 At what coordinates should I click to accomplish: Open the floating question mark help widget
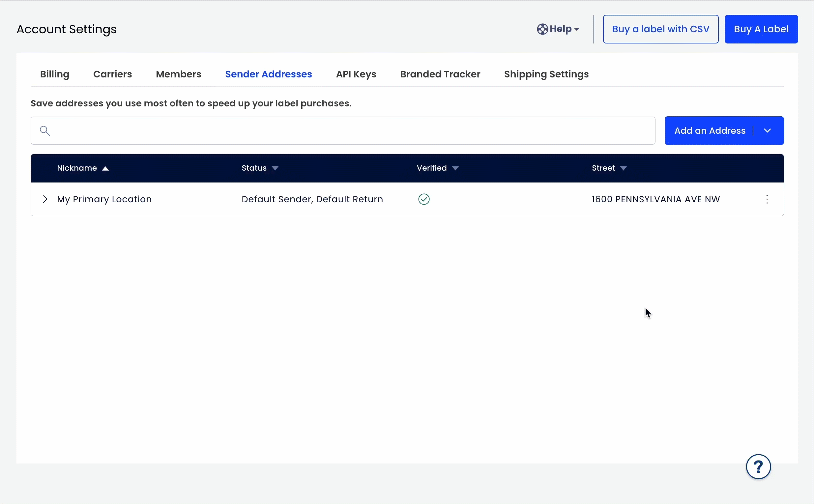click(758, 466)
